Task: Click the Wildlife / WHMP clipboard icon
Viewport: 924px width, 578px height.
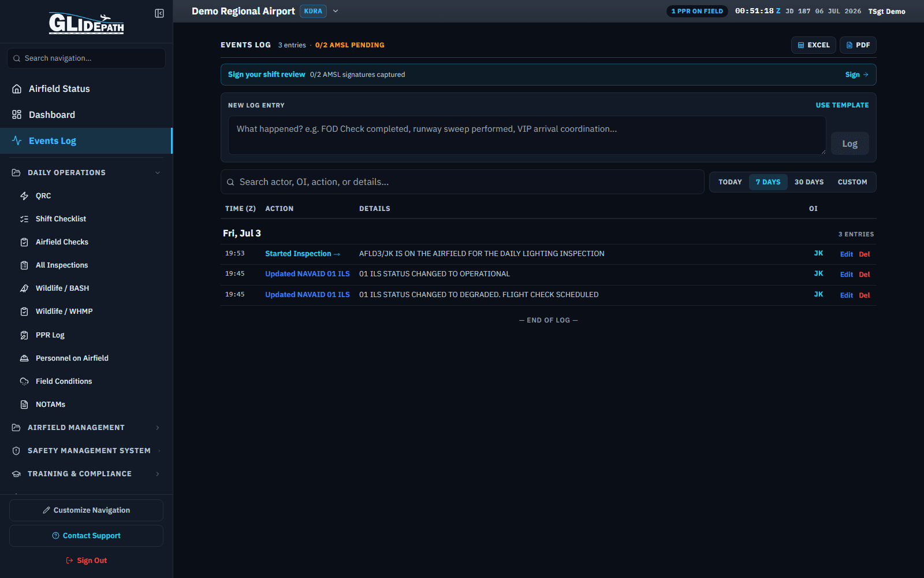Action: (x=24, y=312)
